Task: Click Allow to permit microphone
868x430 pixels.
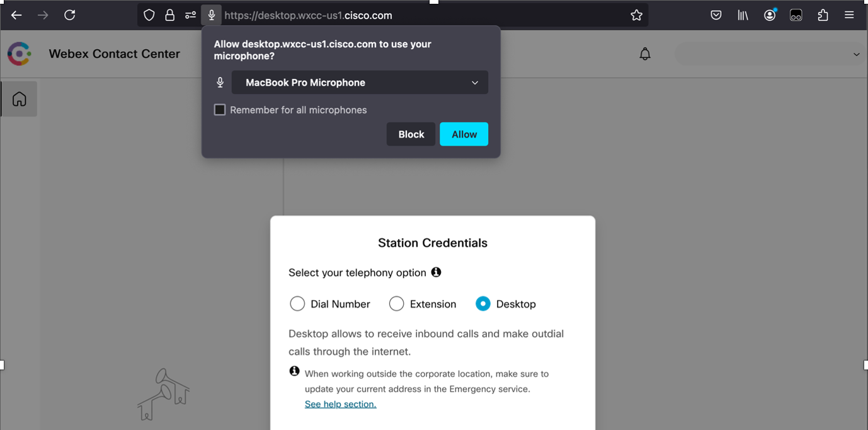Action: coord(464,134)
